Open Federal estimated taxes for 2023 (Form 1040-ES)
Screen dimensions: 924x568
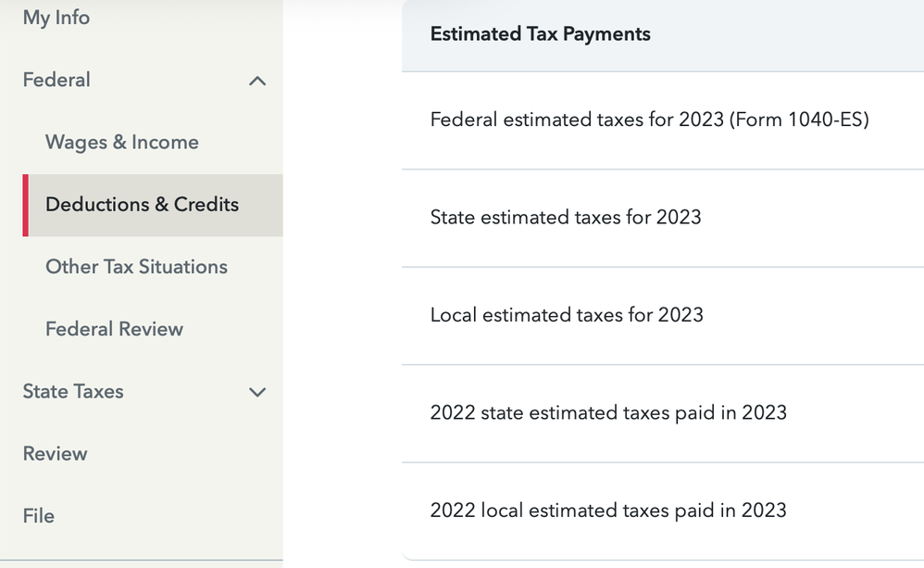tap(649, 120)
